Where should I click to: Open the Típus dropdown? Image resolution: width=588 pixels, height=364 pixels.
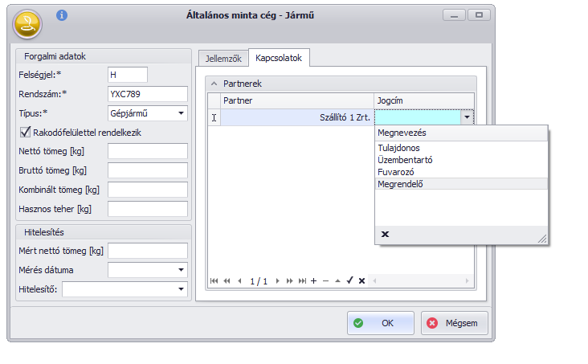pyautogui.click(x=180, y=113)
